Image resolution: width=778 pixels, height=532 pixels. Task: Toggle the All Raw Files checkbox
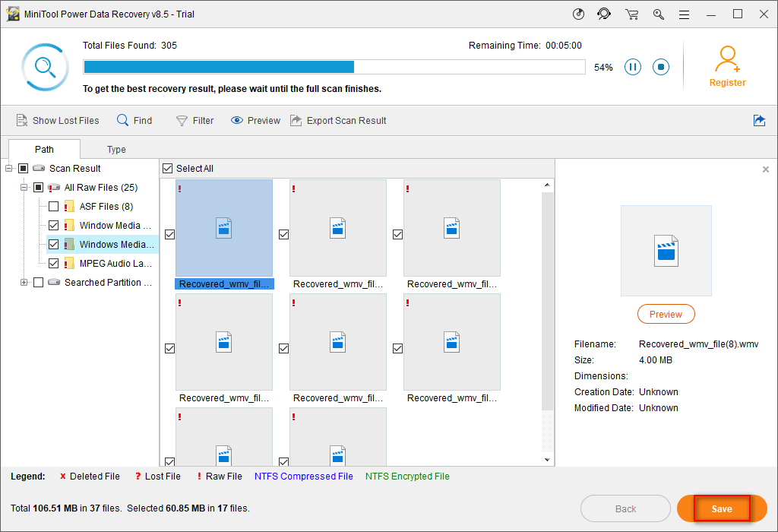coord(38,188)
